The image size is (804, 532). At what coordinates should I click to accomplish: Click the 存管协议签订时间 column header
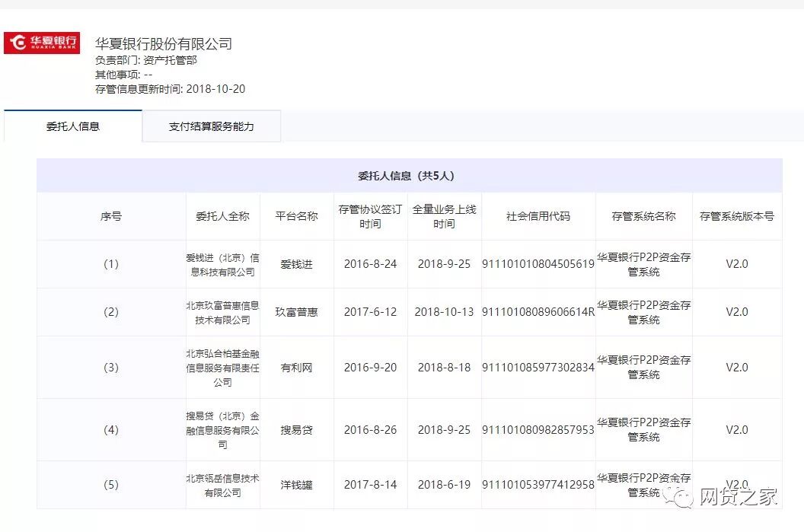pos(370,216)
